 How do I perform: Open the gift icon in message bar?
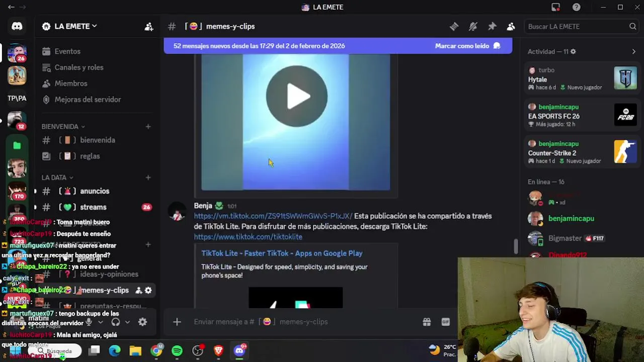(427, 322)
